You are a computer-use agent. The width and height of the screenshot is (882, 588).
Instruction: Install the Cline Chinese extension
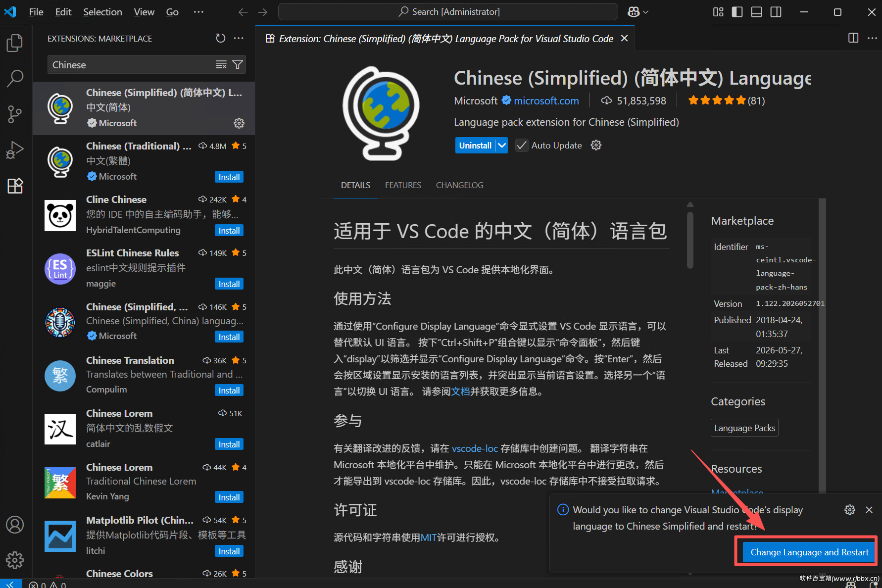229,231
